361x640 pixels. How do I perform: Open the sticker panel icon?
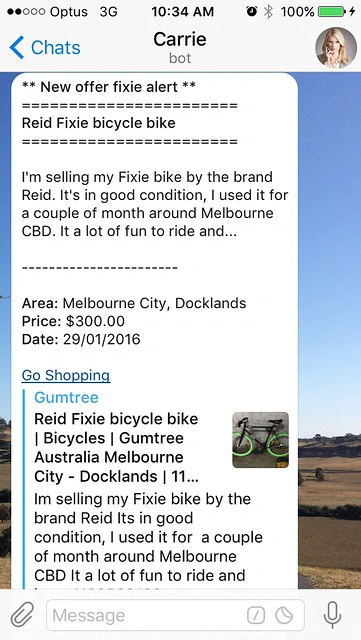284,615
